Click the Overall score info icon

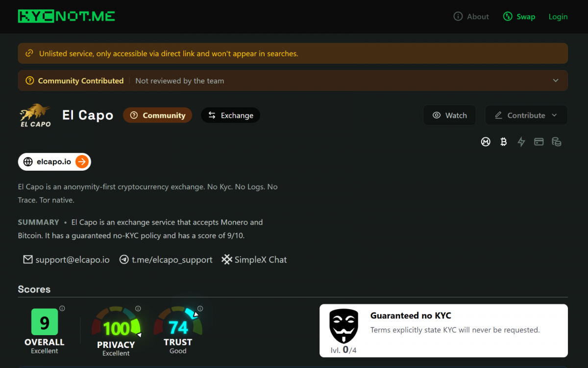[x=62, y=309]
